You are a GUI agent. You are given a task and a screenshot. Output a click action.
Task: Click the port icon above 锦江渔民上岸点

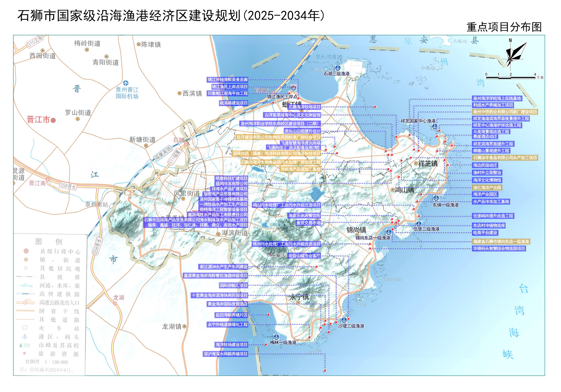click(294, 88)
